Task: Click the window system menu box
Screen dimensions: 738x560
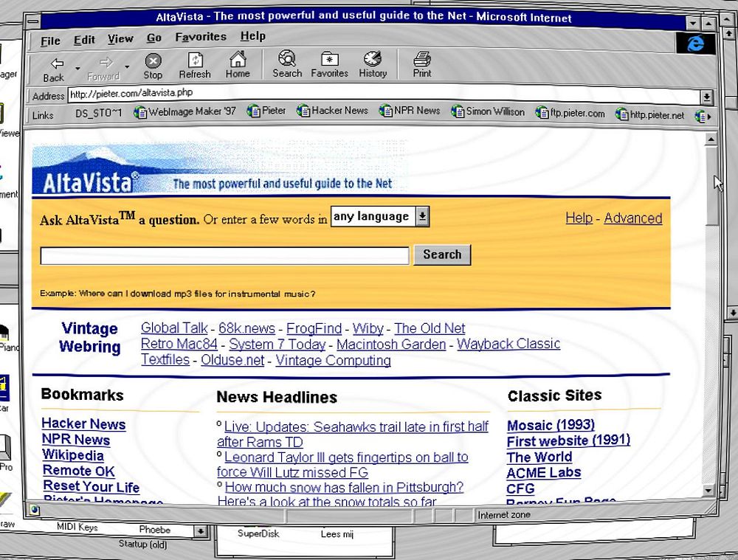Action: pos(32,21)
